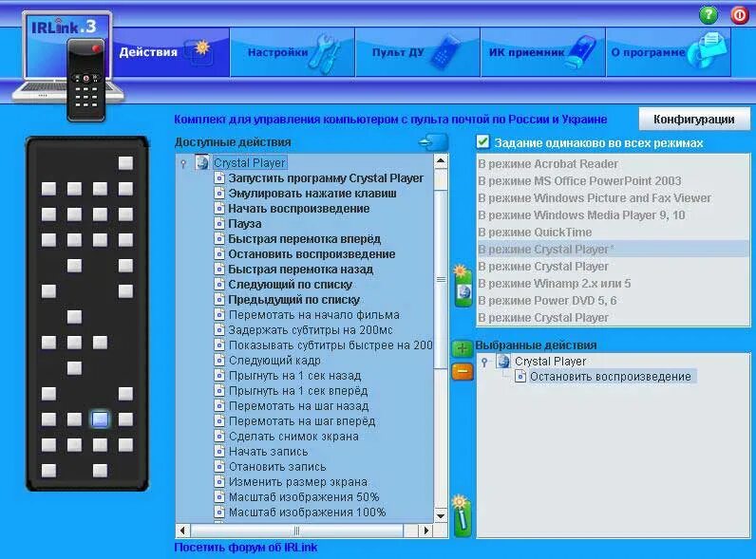Select Перемотать на начало фильма

(x=313, y=315)
